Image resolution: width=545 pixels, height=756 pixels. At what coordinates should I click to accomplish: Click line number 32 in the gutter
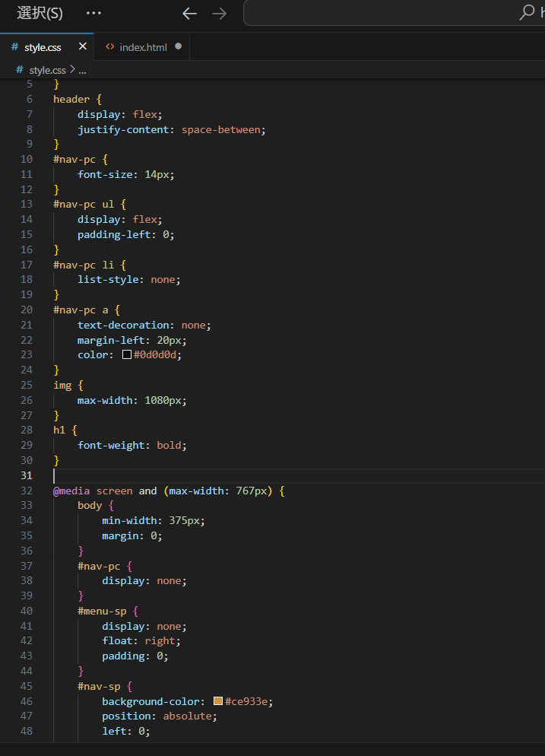[27, 491]
